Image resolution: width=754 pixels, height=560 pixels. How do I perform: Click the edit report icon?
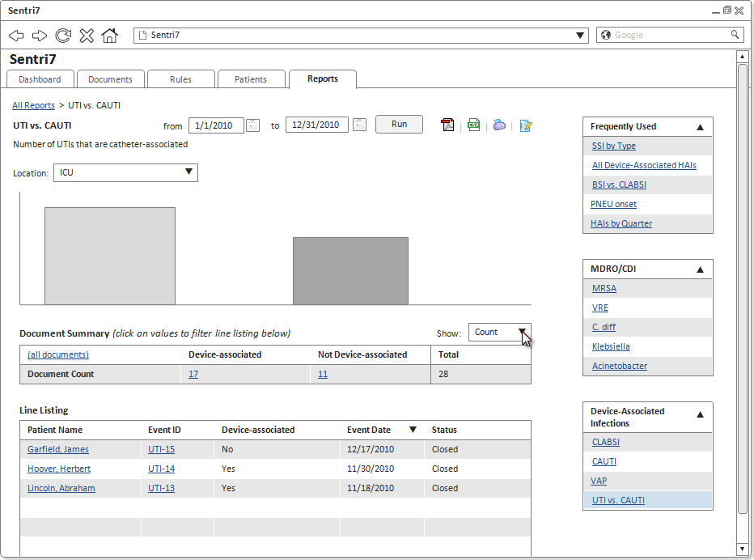(x=526, y=125)
